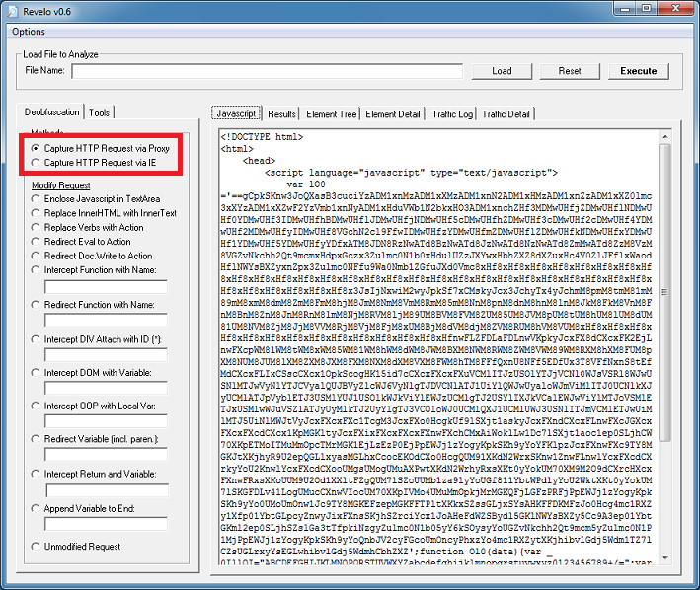Select Replace InnerHTML with InnerText option

coord(38,212)
